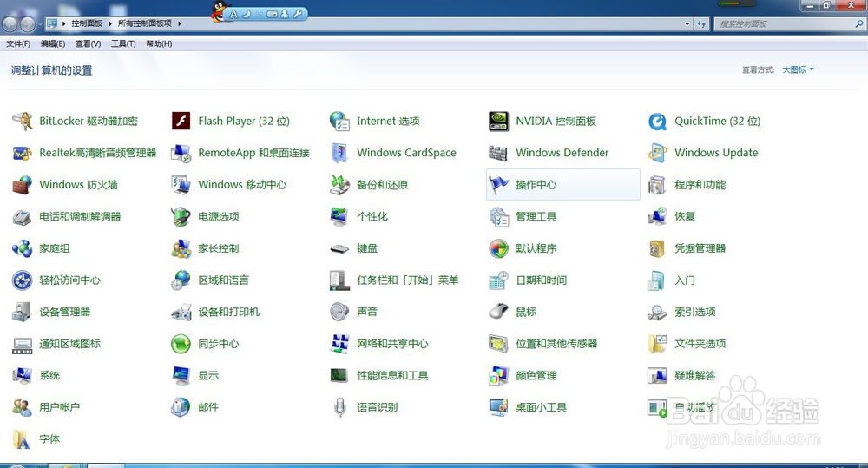The height and width of the screenshot is (468, 868).
Task: Open the 性能信息和工具 link
Action: click(x=392, y=375)
